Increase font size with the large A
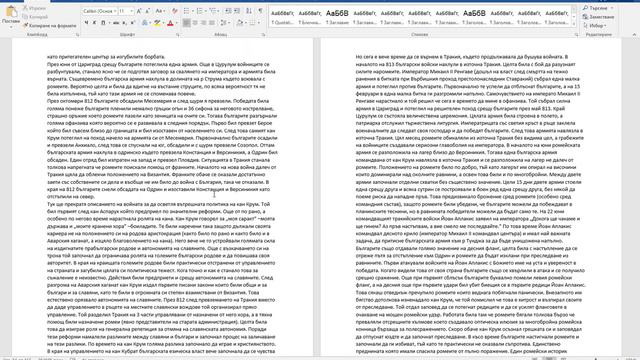This screenshot has width=640, height=360. 139,11
